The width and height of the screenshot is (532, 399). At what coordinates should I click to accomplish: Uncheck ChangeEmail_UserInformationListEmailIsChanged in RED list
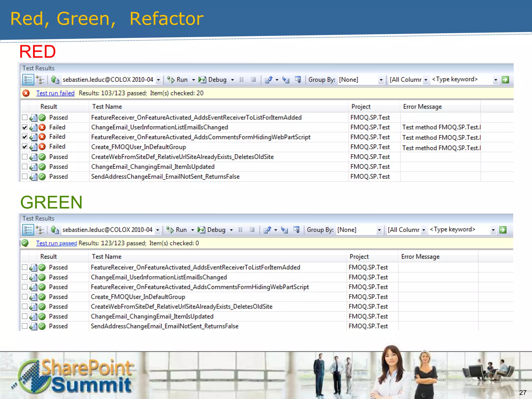[25, 127]
